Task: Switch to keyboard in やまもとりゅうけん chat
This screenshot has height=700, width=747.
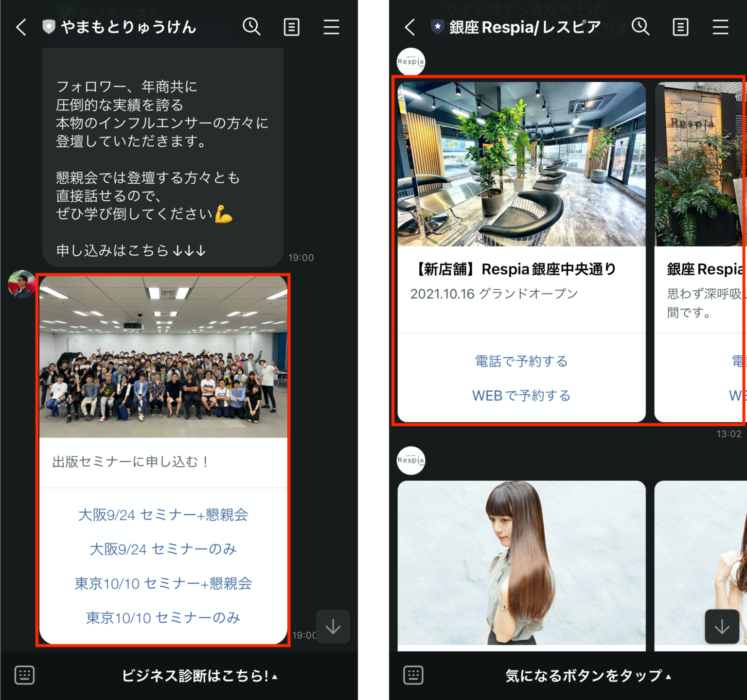Action: click(x=24, y=675)
